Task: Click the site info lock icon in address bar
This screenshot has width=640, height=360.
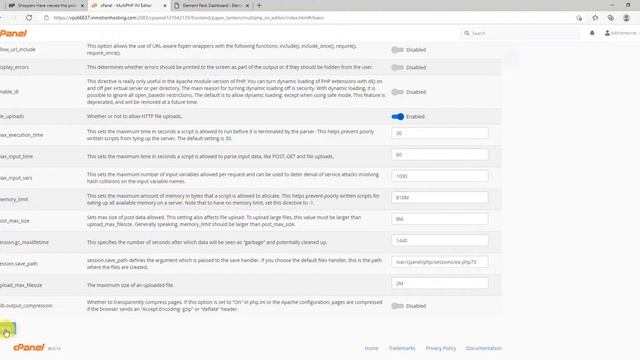Action: click(47, 18)
